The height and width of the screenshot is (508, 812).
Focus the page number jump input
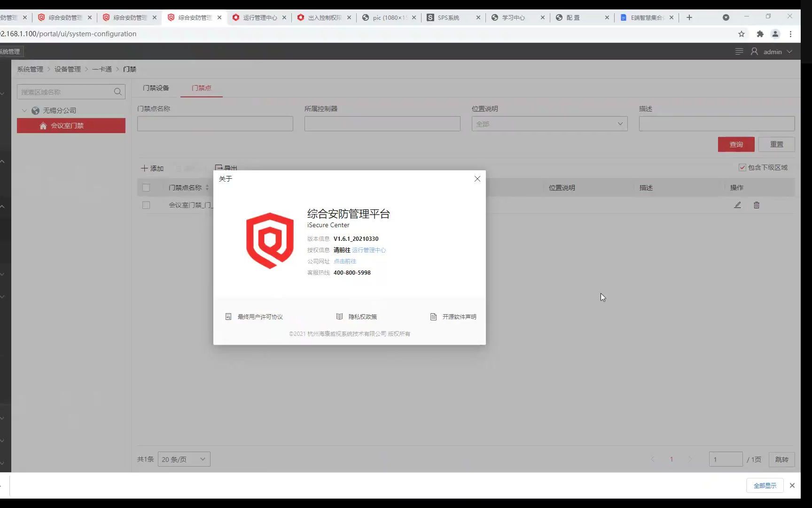coord(726,460)
